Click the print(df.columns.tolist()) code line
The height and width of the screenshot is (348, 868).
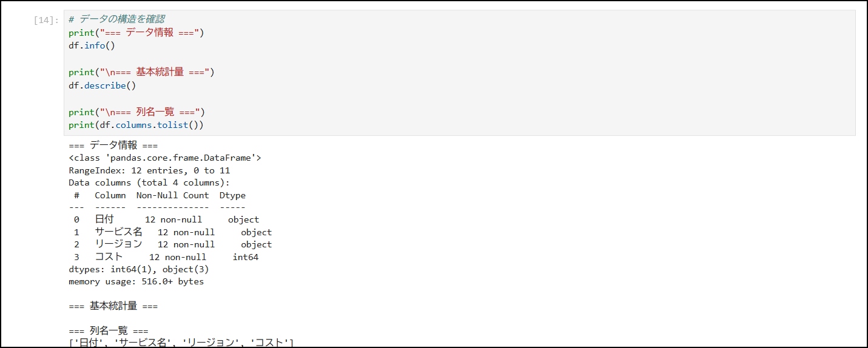(136, 125)
